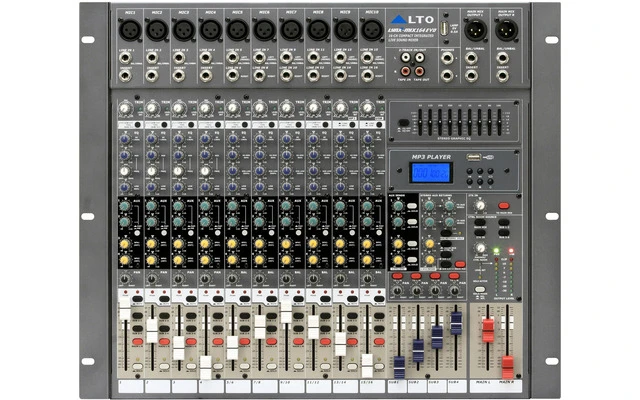This screenshot has height=400, width=640.
Task: Click the MAIN L red fader
Action: tap(488, 331)
